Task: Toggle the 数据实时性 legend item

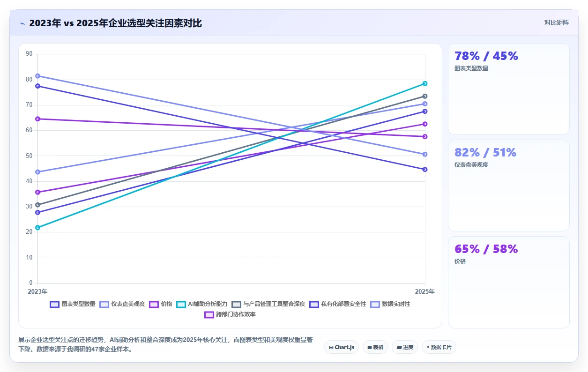Action: [390, 304]
